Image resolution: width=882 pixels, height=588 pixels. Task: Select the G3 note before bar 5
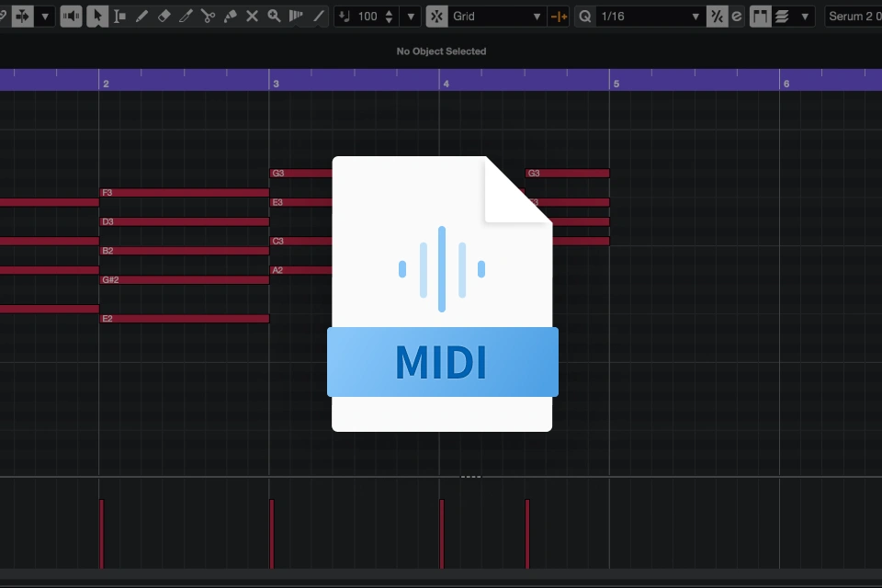coord(567,174)
